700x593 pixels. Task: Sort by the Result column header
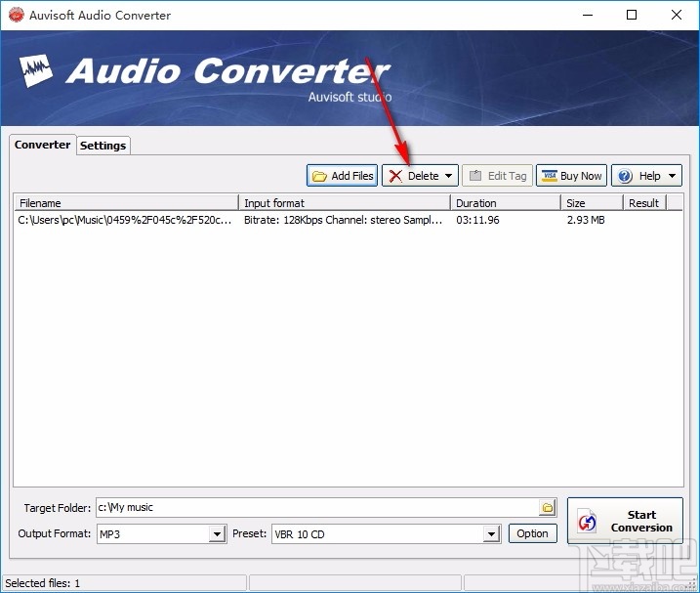click(644, 203)
